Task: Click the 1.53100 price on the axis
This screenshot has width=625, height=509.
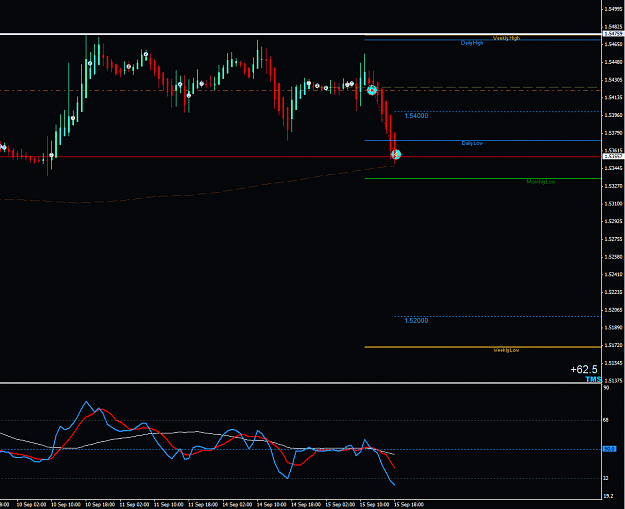Action: coord(613,204)
